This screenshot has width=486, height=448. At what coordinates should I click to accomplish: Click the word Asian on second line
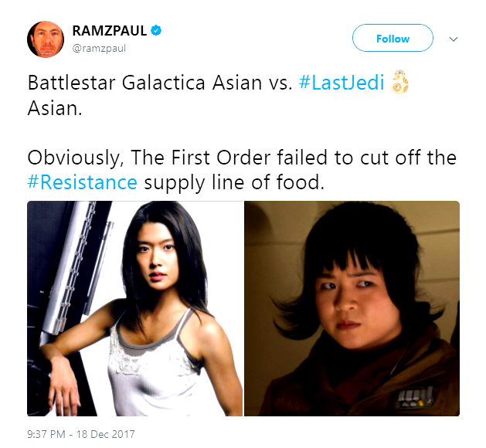click(x=55, y=108)
